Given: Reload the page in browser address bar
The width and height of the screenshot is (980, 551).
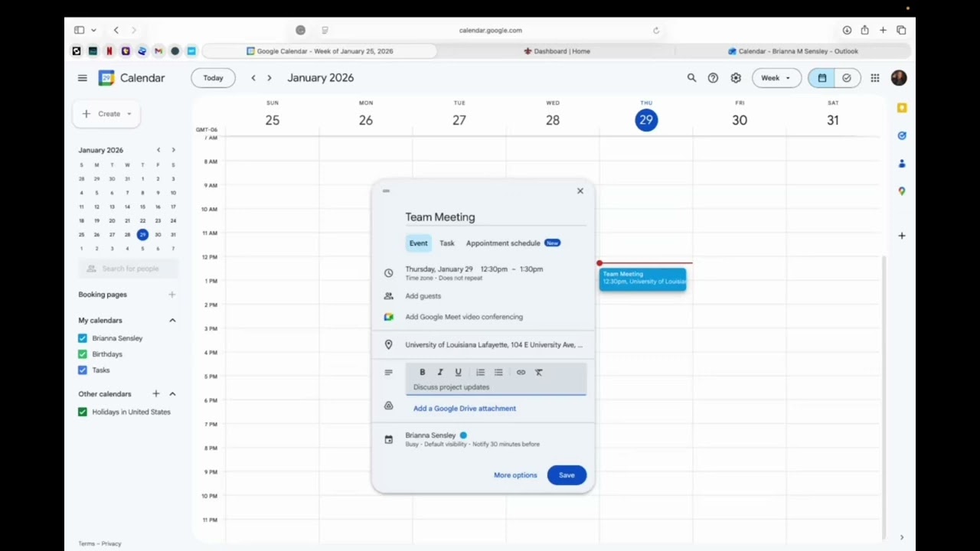Looking at the screenshot, I should (656, 31).
